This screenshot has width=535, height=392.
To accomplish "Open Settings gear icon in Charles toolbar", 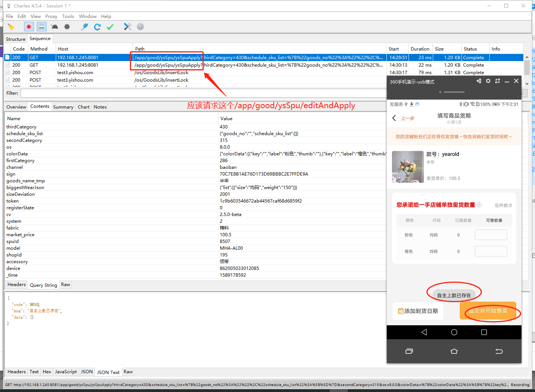I will (140, 27).
